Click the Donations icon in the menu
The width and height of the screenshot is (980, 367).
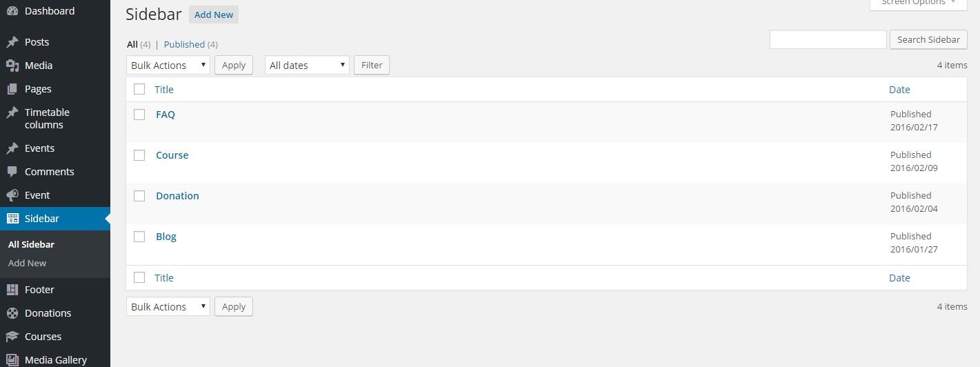(12, 313)
